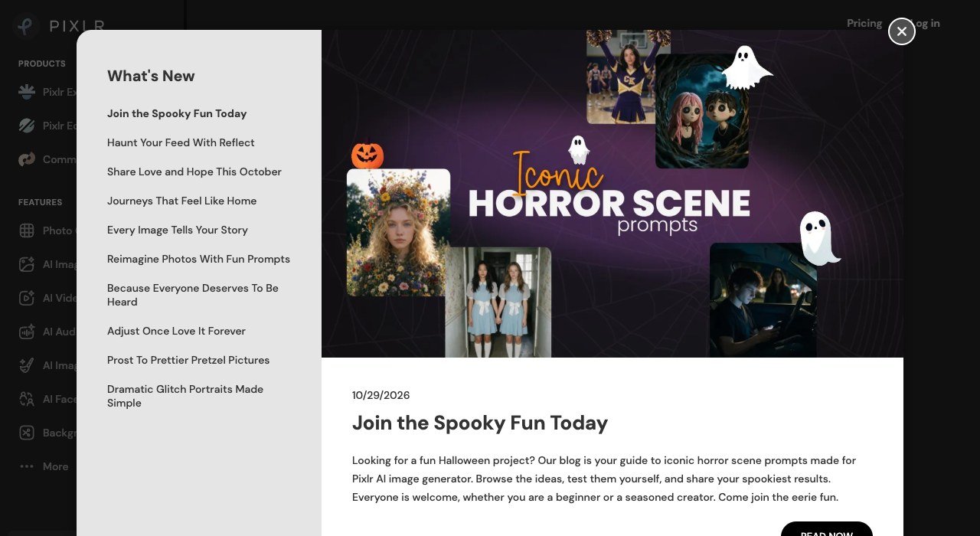Open the Pixlr Express sidebar icon
Screen dimensions: 980x536
point(27,92)
